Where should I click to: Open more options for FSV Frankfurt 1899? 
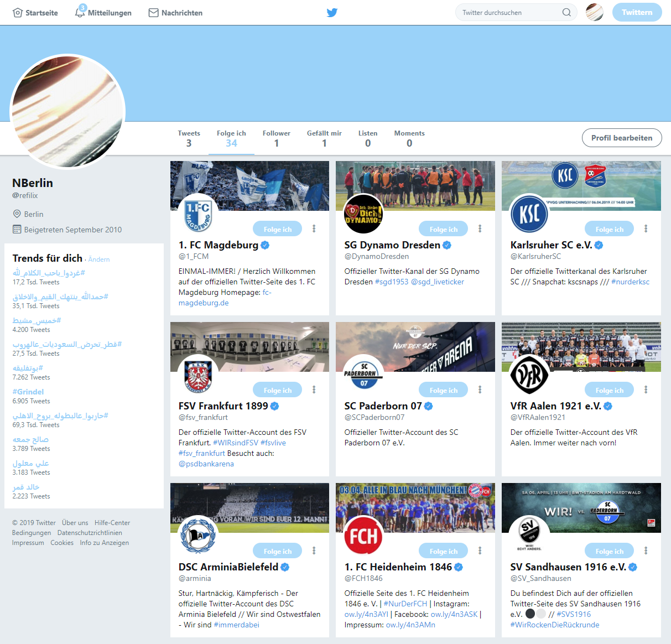[314, 389]
